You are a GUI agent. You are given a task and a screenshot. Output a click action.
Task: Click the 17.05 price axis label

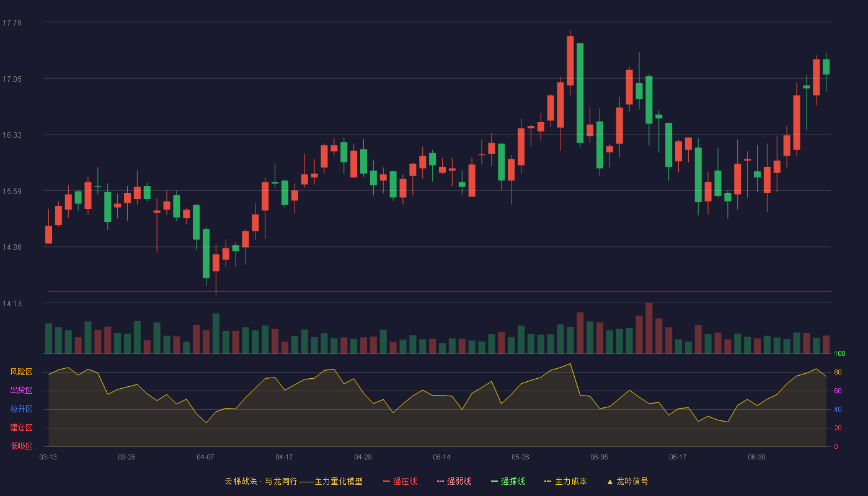(x=12, y=79)
